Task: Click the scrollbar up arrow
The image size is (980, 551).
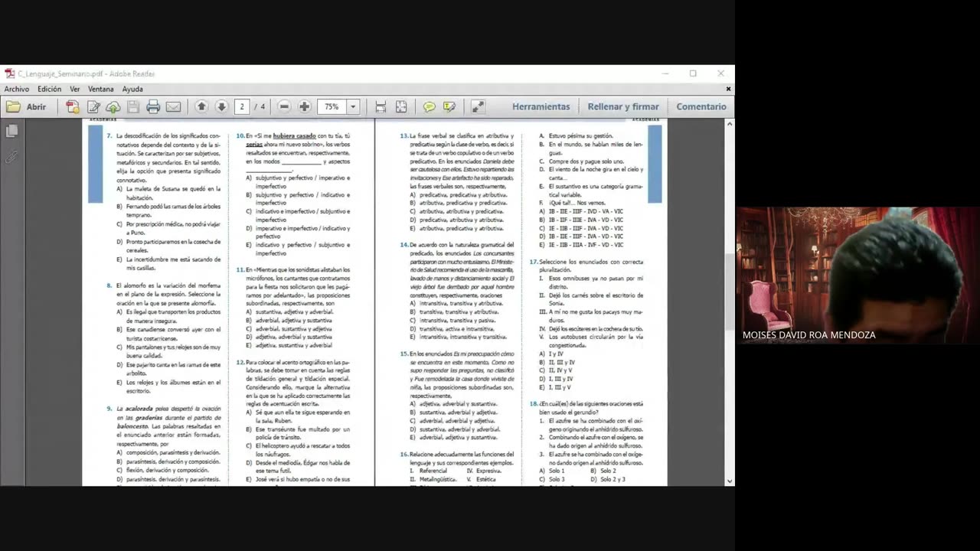Action: (x=729, y=124)
